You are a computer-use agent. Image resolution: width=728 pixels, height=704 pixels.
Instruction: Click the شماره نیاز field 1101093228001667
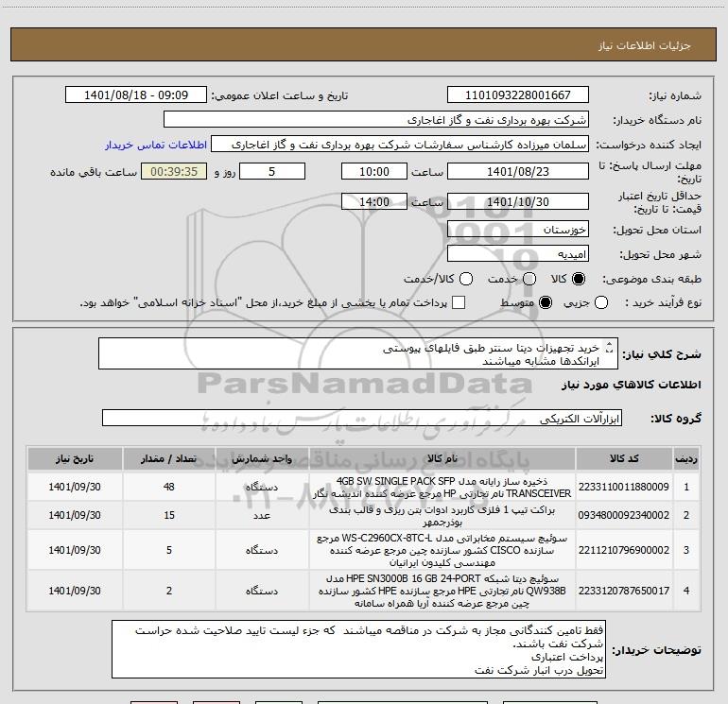click(518, 95)
